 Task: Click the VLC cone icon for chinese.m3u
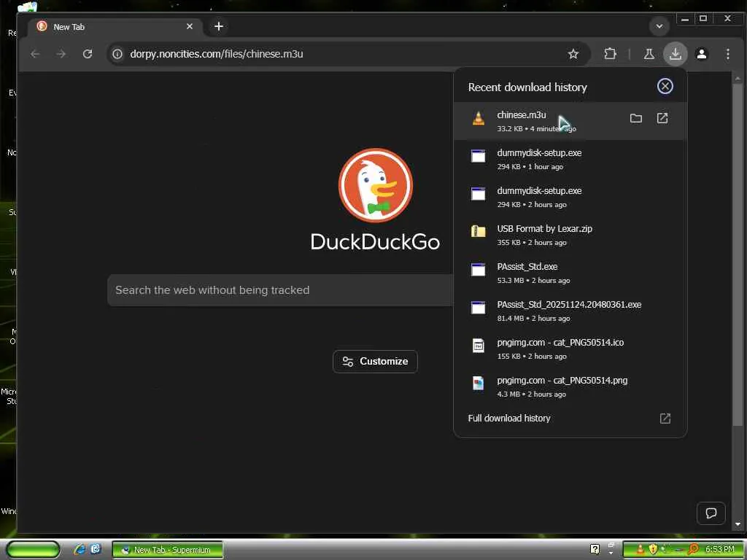point(479,118)
